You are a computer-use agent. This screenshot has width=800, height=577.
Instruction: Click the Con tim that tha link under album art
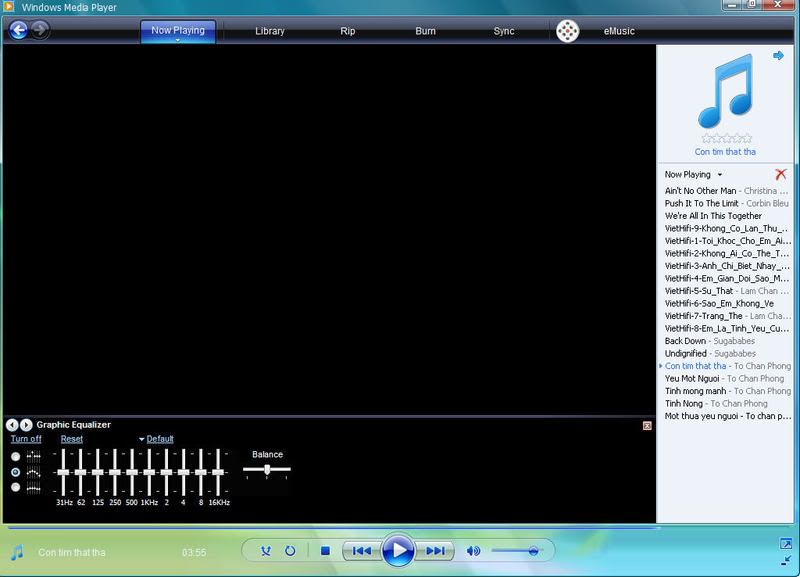[x=725, y=152]
